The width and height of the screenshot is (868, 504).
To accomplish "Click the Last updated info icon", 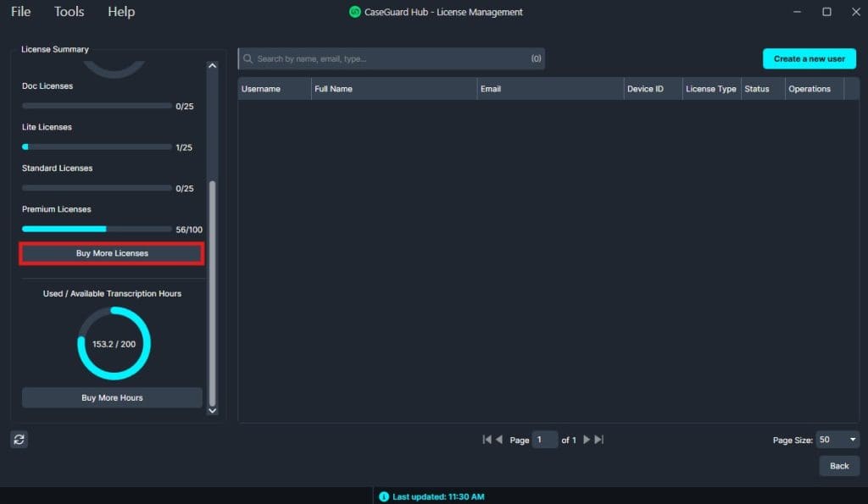I will point(384,496).
